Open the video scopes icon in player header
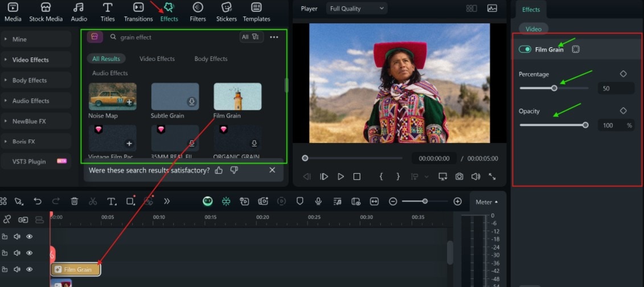This screenshot has width=644, height=287. coord(492,8)
